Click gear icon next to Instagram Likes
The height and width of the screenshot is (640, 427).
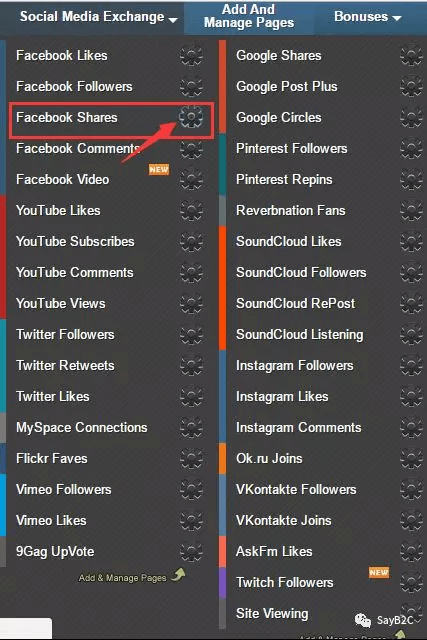coord(411,396)
